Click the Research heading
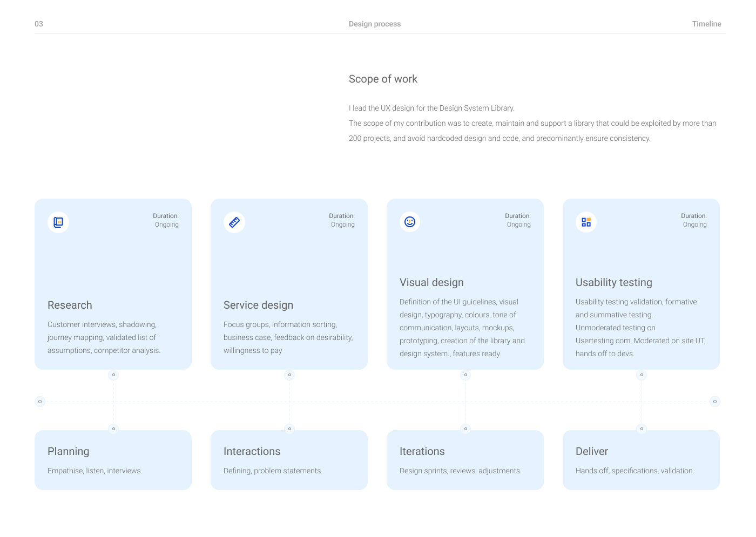Image resolution: width=756 pixels, height=537 pixels. [x=70, y=305]
